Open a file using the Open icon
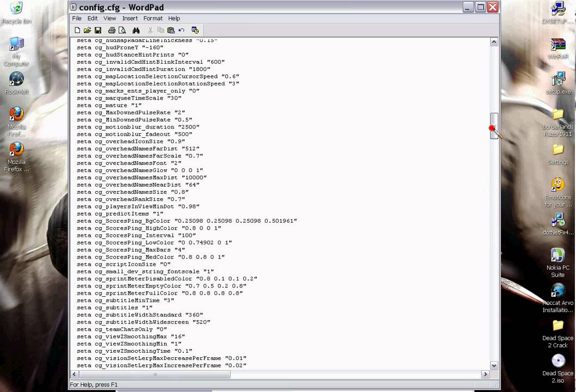The image size is (576, 392). [x=88, y=30]
